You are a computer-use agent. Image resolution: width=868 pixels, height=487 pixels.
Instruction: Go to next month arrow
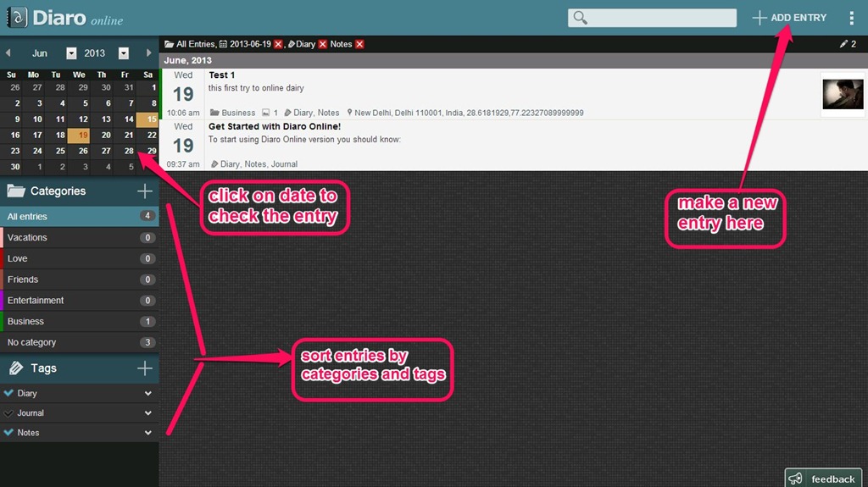pos(148,53)
